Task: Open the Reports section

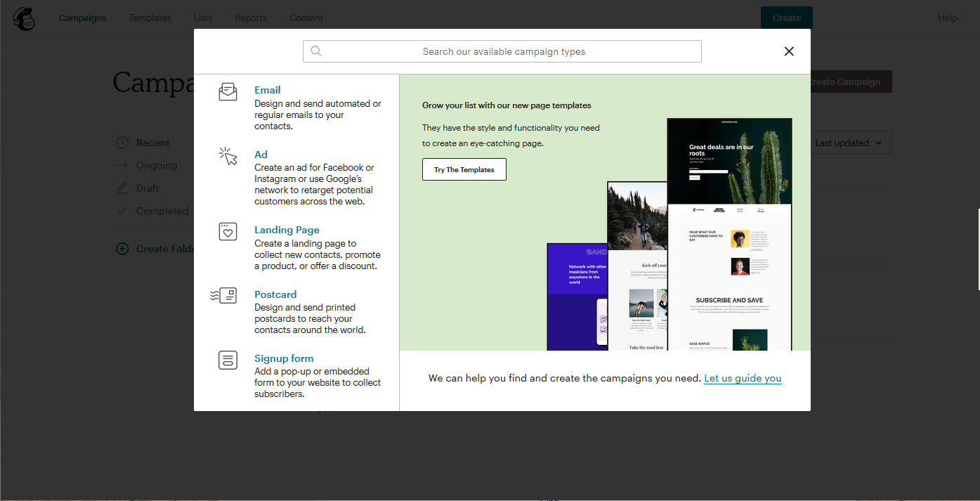Action: point(251,18)
